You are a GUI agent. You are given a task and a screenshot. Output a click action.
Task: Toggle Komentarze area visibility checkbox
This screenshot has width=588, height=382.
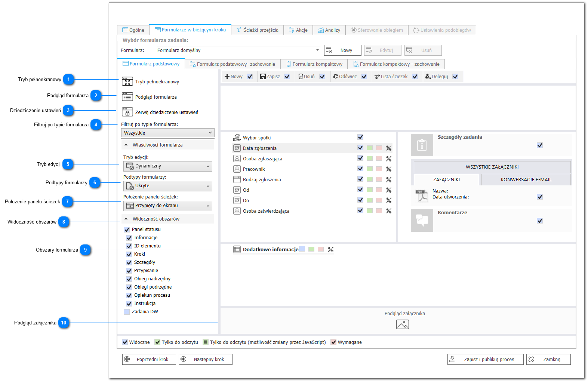(x=540, y=221)
